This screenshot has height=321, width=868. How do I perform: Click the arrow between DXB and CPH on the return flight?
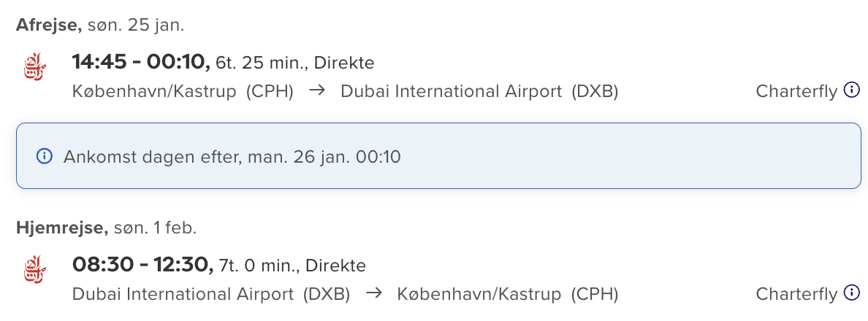(373, 294)
